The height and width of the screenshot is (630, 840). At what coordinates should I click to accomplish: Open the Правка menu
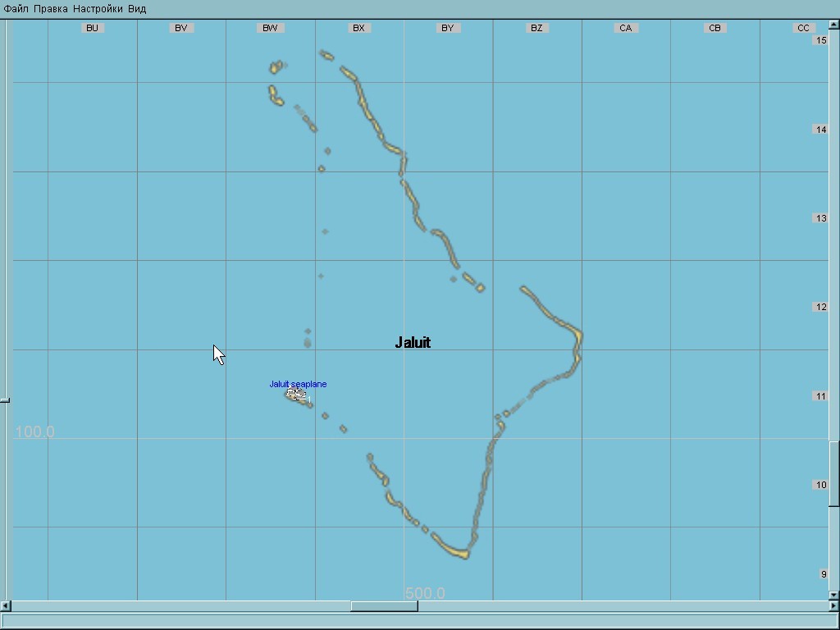pyautogui.click(x=50, y=9)
